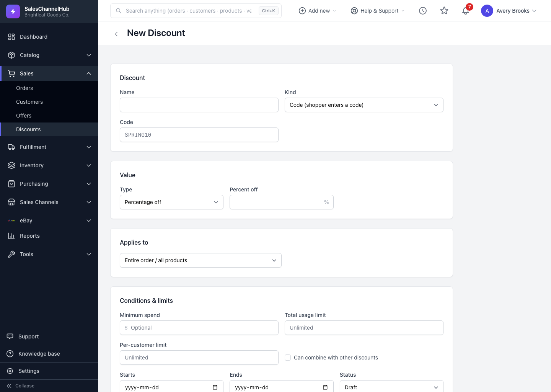Go back with the arrow beside New Discount
The width and height of the screenshot is (551, 392).
(116, 34)
